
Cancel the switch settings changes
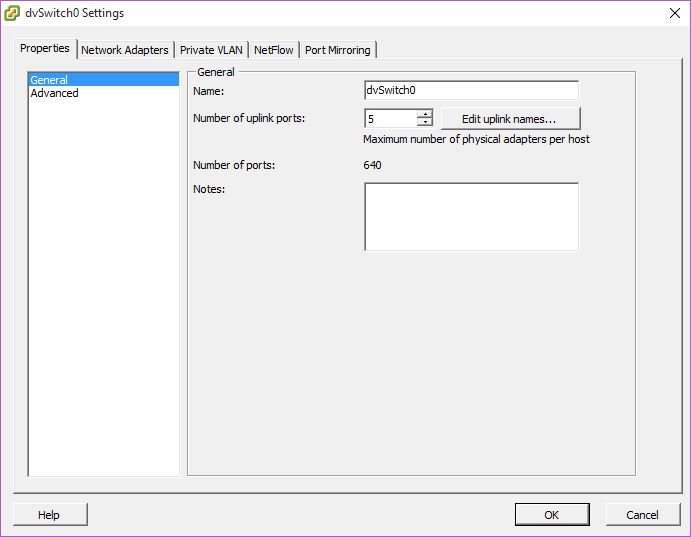(x=642, y=515)
